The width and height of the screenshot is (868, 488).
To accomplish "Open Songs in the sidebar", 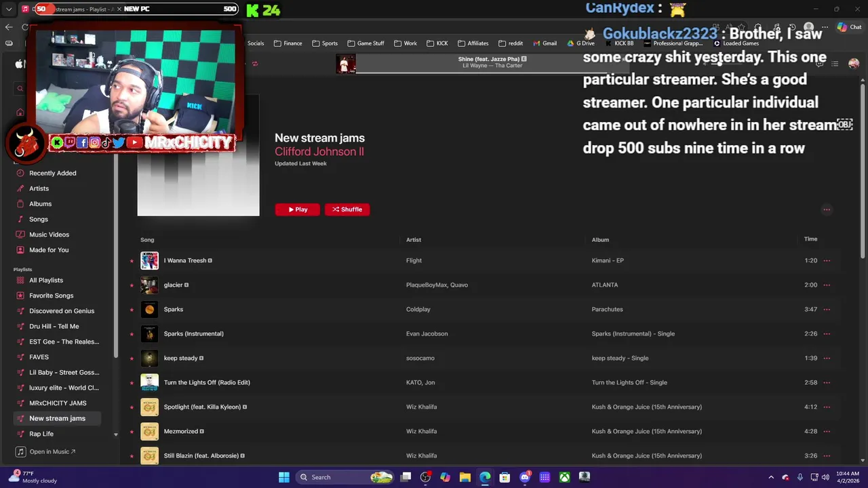I will point(38,219).
